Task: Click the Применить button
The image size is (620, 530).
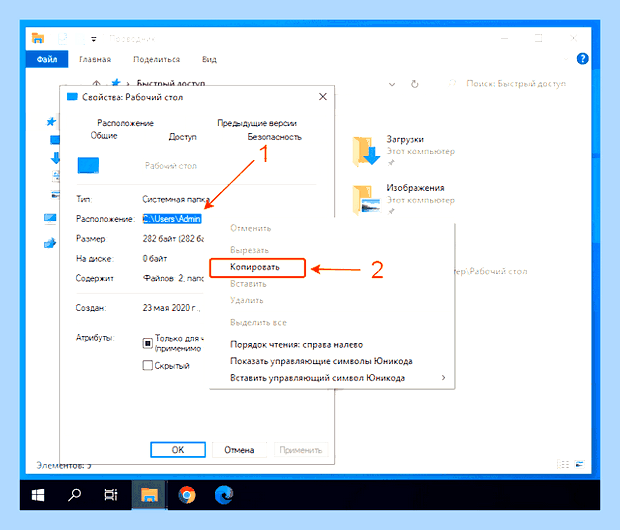Action: point(301,450)
